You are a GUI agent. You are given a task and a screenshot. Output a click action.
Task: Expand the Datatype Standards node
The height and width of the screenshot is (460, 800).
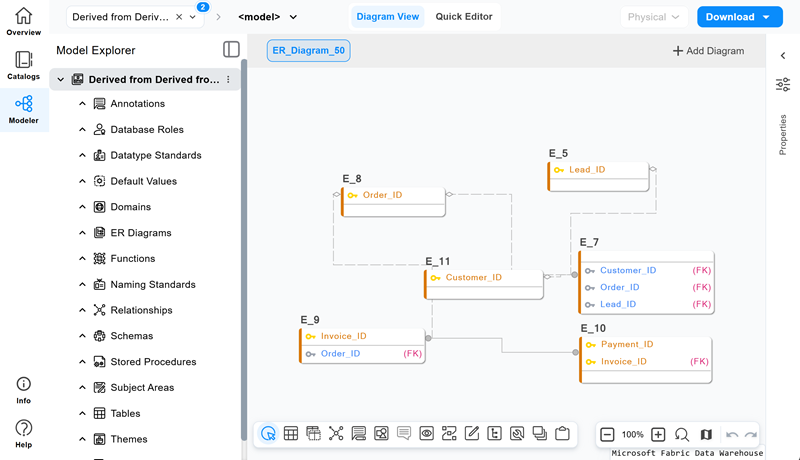tap(82, 155)
